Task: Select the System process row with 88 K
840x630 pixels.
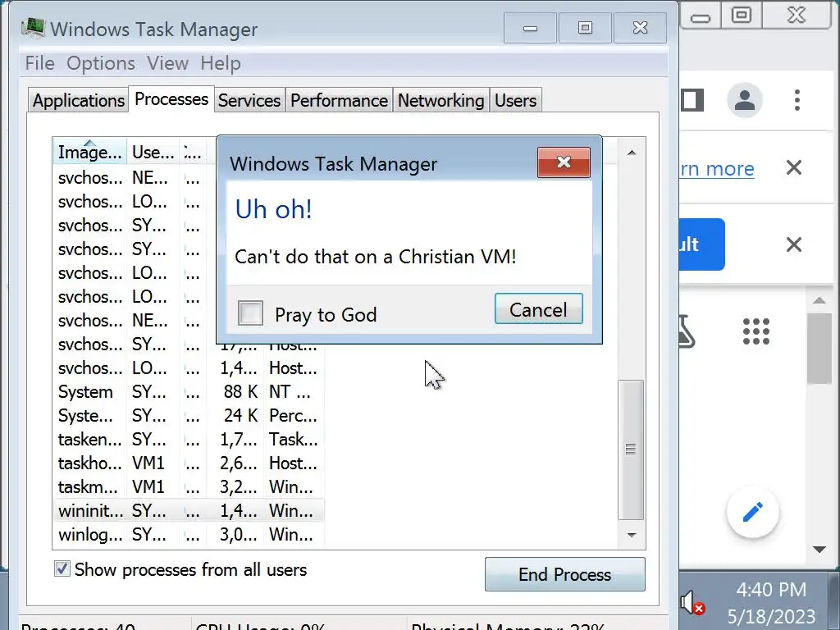Action: coord(189,391)
